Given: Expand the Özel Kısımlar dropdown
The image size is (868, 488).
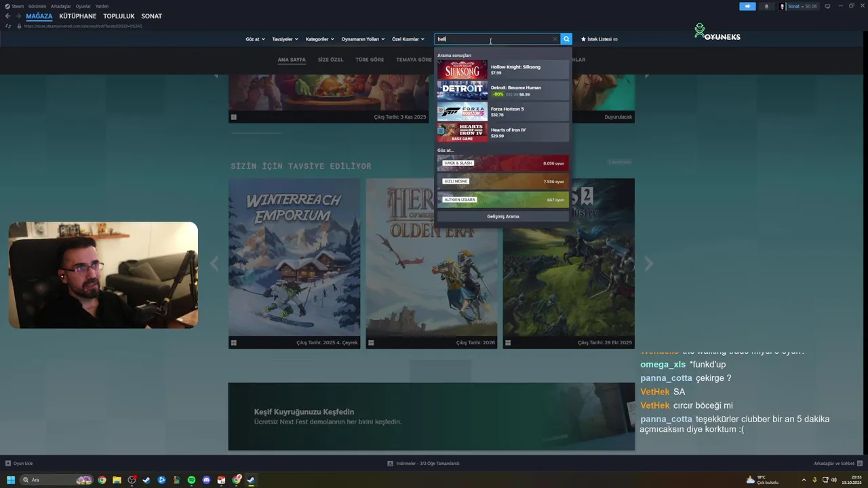Looking at the screenshot, I should [408, 39].
